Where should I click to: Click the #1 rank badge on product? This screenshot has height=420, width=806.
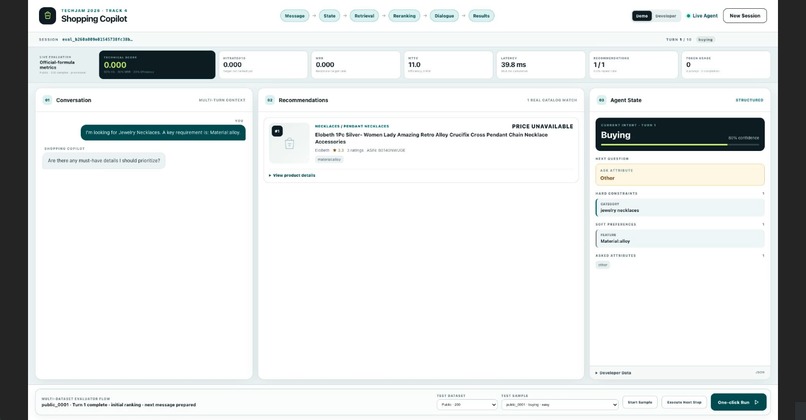(x=277, y=131)
